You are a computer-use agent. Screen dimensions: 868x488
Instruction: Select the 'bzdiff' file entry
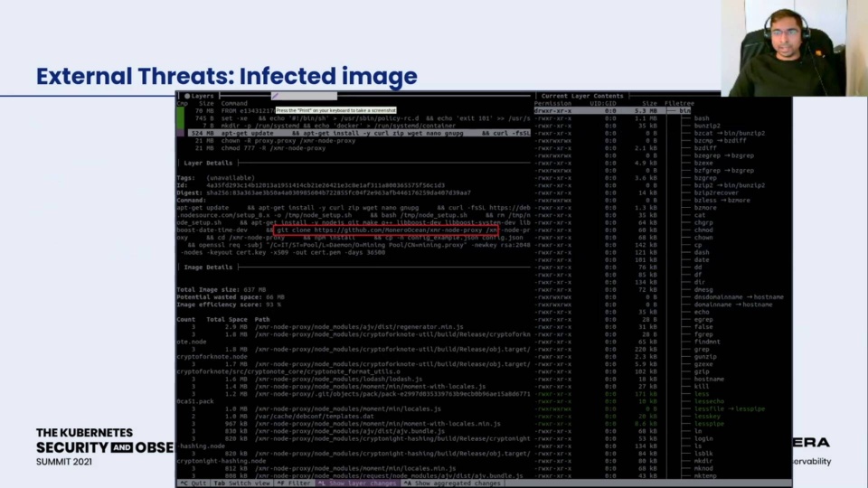pos(705,148)
